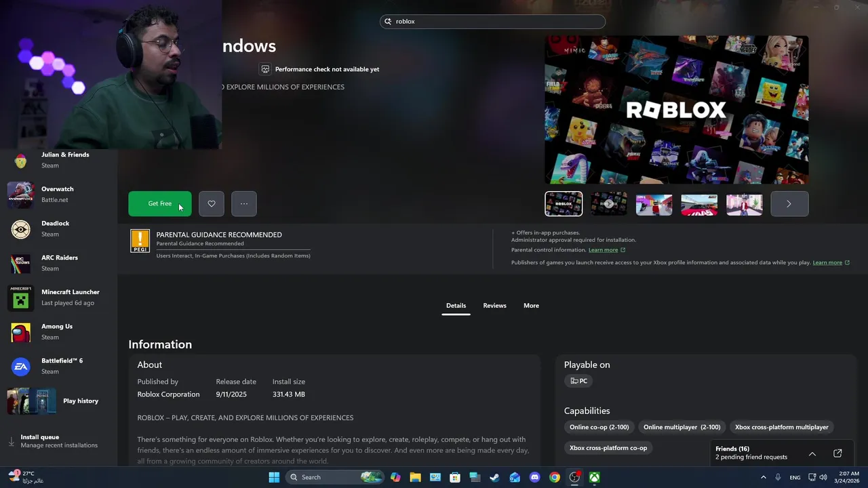The height and width of the screenshot is (488, 868).
Task: Click the performance check monitor icon
Action: 265,69
